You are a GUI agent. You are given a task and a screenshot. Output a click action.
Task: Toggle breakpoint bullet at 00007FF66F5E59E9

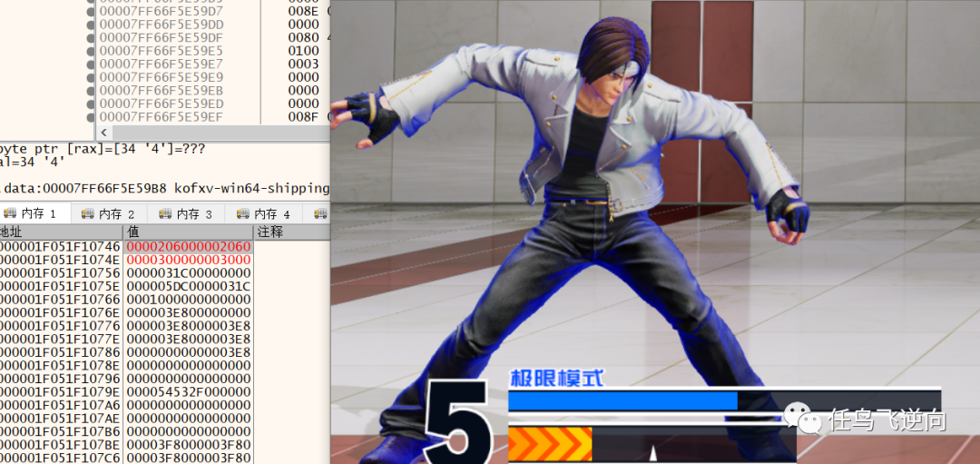coord(91,77)
